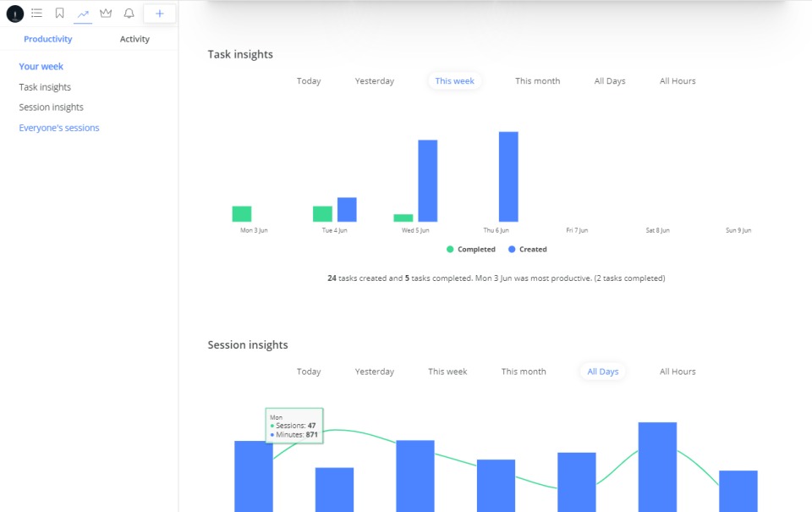
Task: Select Today in Session insights
Action: pyautogui.click(x=309, y=372)
